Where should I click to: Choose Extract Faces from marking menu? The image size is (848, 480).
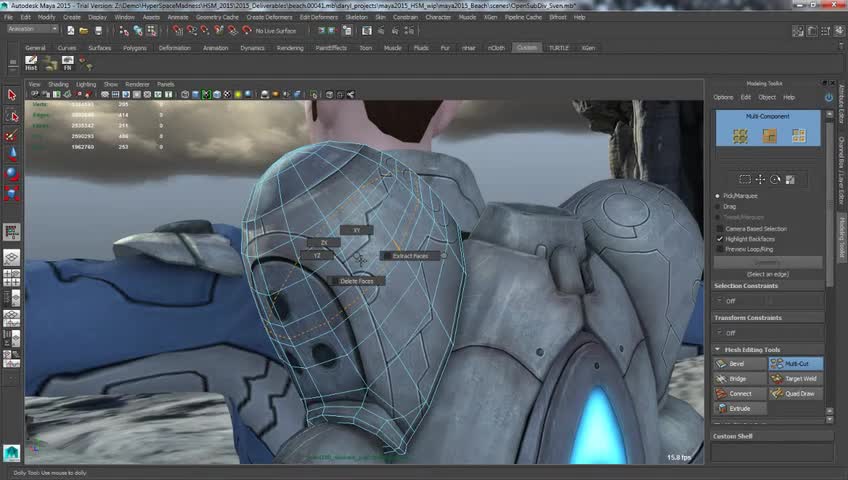pos(410,256)
